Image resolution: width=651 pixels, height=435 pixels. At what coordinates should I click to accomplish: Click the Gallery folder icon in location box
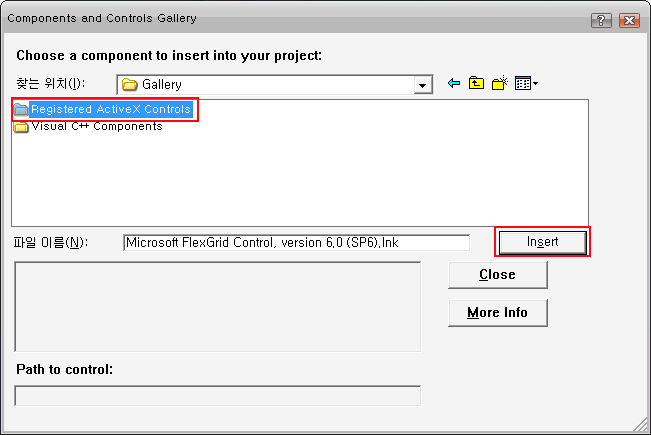130,85
